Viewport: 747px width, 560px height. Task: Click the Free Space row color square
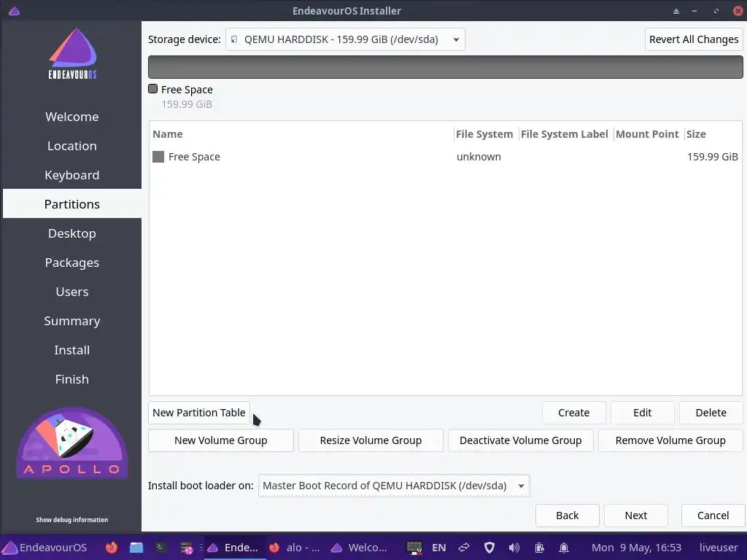158,157
